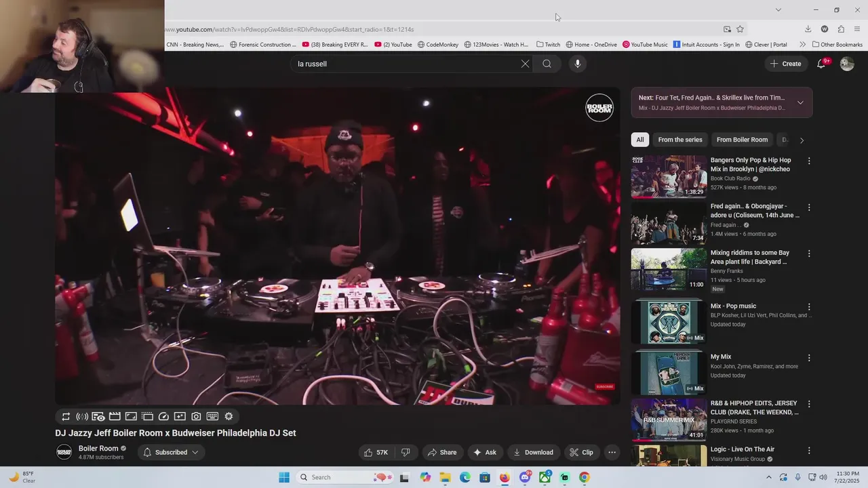Click the Create button
Viewport: 868px width, 488px height.
click(786, 64)
